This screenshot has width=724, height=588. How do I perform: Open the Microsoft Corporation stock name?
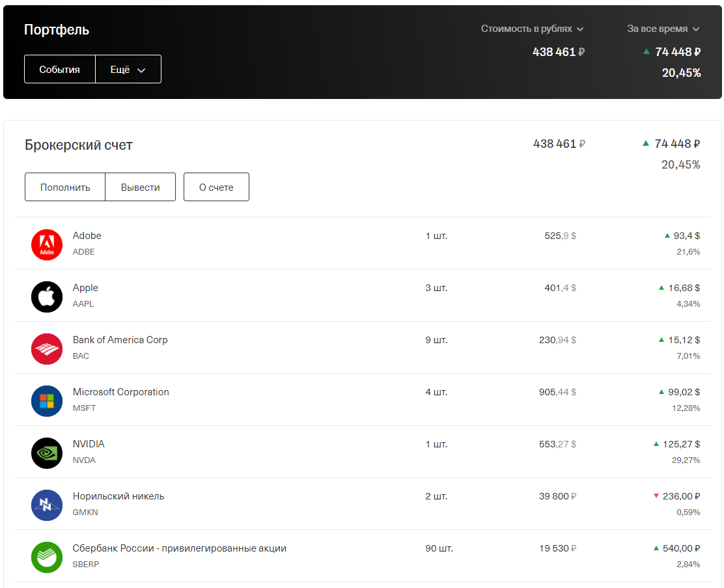[x=120, y=392]
